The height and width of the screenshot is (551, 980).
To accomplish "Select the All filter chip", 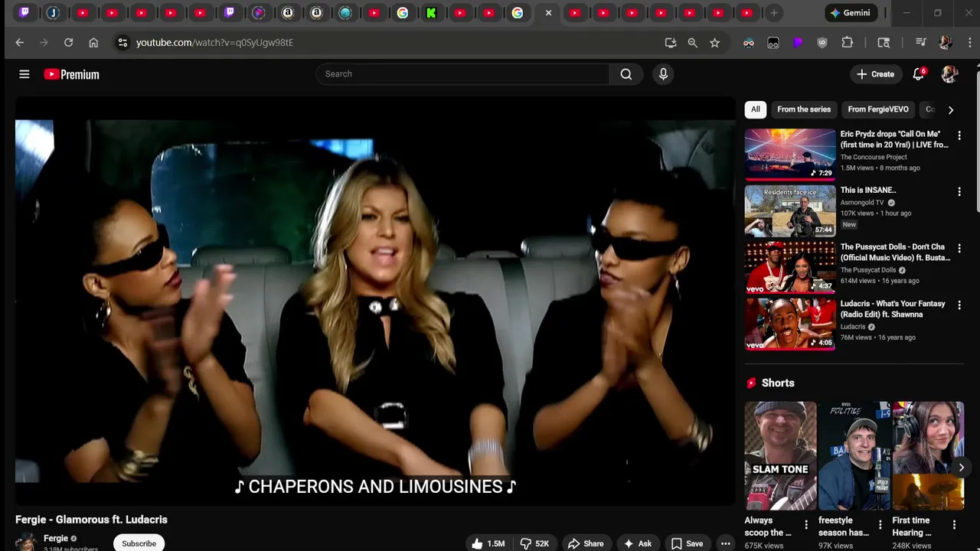I will [x=755, y=109].
